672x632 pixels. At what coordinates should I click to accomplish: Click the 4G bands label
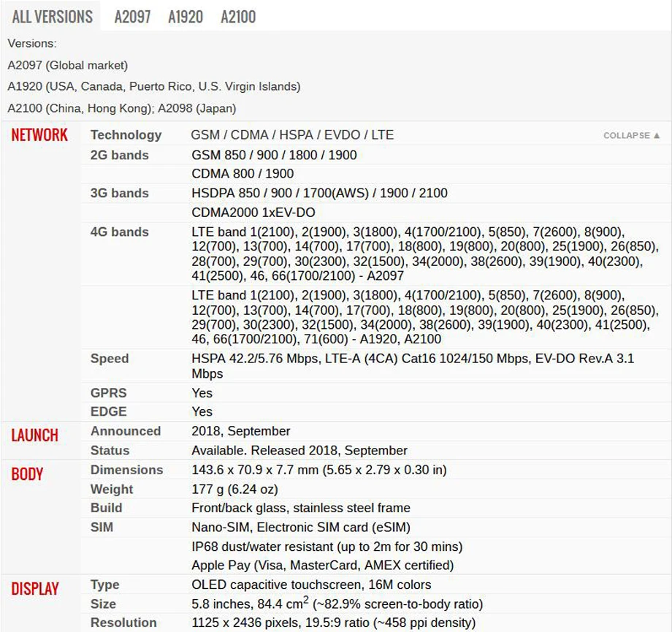[120, 232]
